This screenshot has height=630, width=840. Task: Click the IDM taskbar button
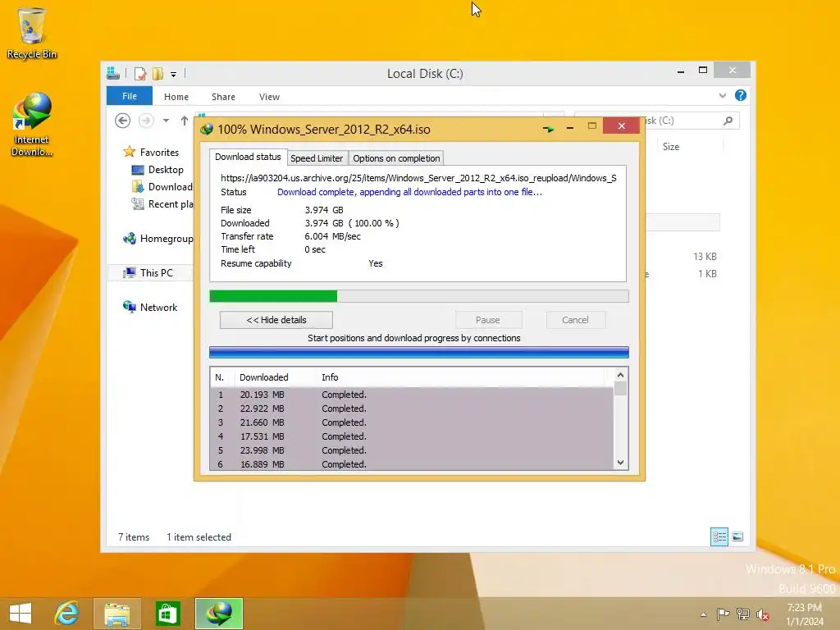(219, 614)
